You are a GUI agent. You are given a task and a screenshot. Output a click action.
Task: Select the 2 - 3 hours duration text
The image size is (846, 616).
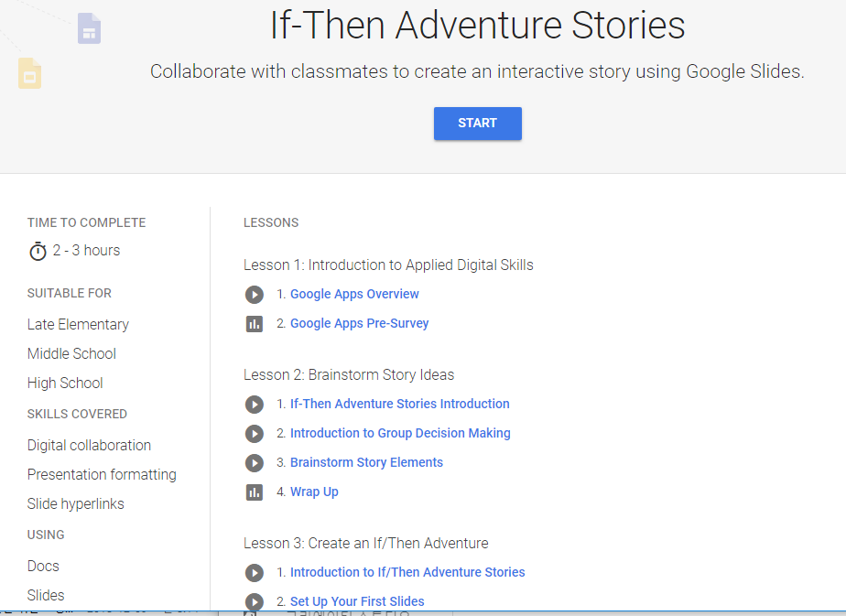point(86,250)
